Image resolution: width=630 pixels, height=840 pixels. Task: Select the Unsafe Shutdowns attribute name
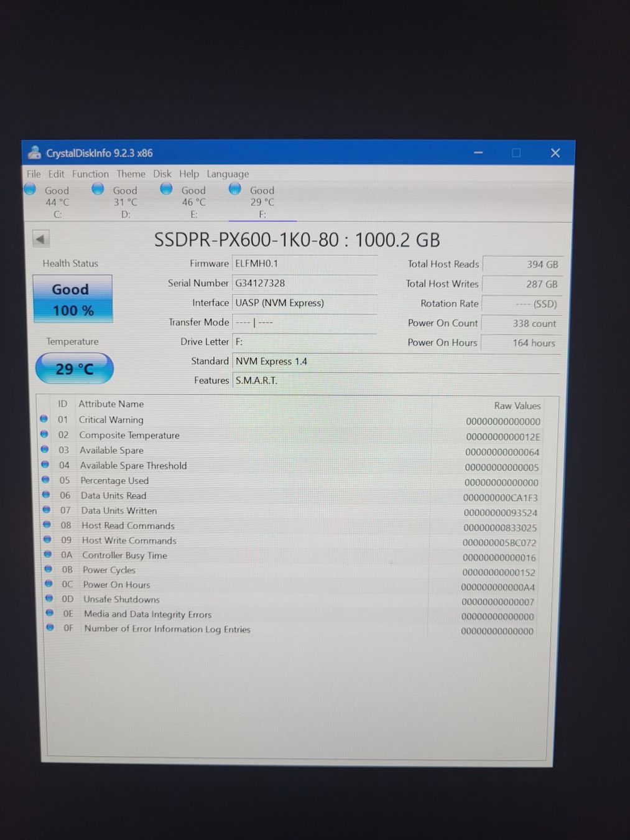point(122,599)
